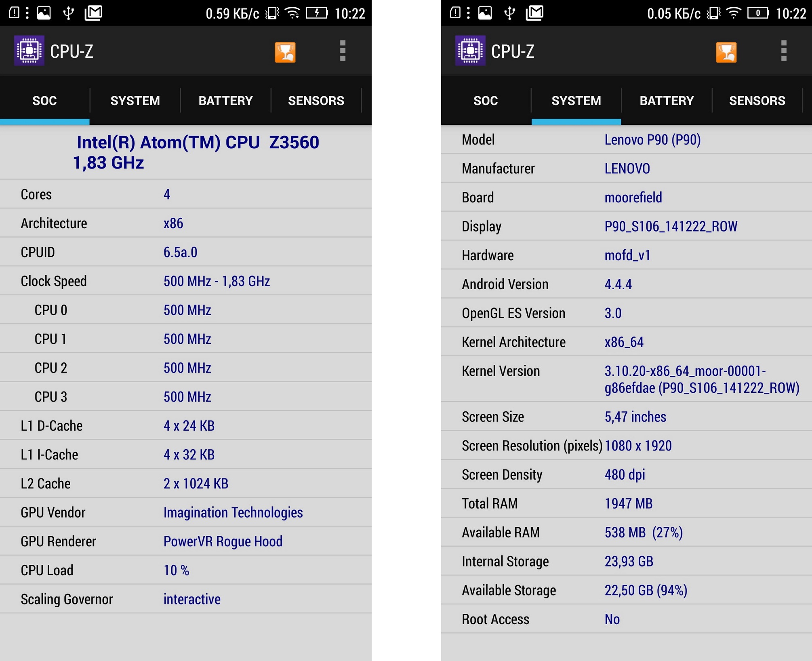Tap Wi-Fi icon in left status bar
Viewport: 812px width, 661px height.
[292, 13]
